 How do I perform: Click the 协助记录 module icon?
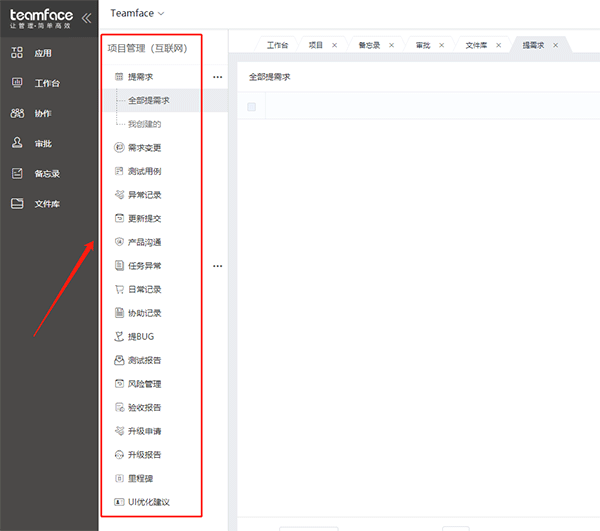click(119, 313)
